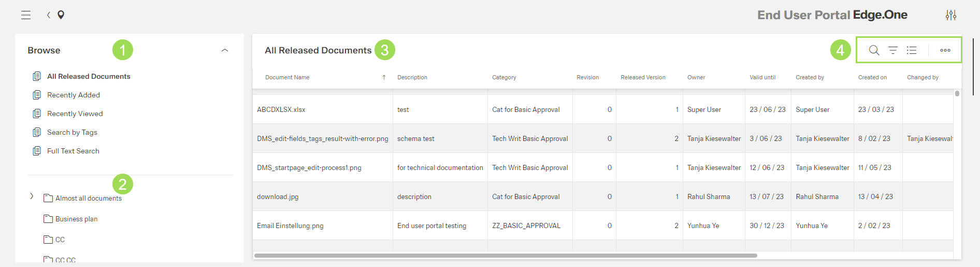
Task: Open Recently Viewed documents
Action: pos(75,114)
